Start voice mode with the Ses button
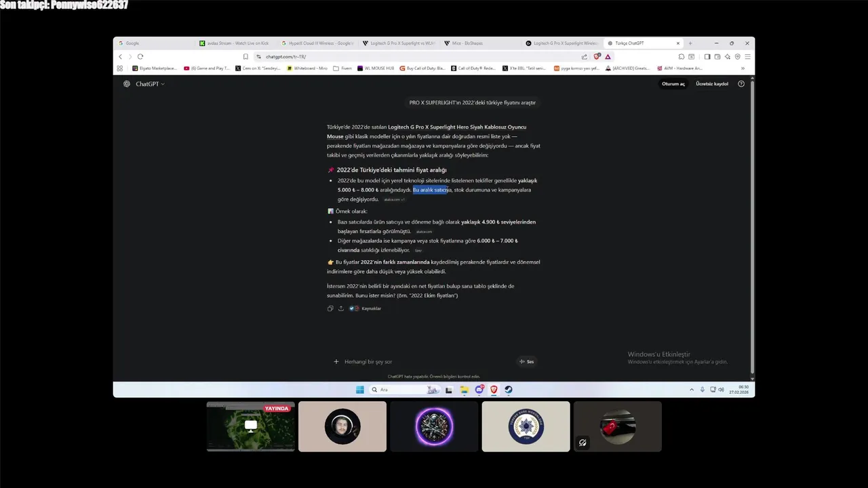868x488 pixels. tap(526, 362)
